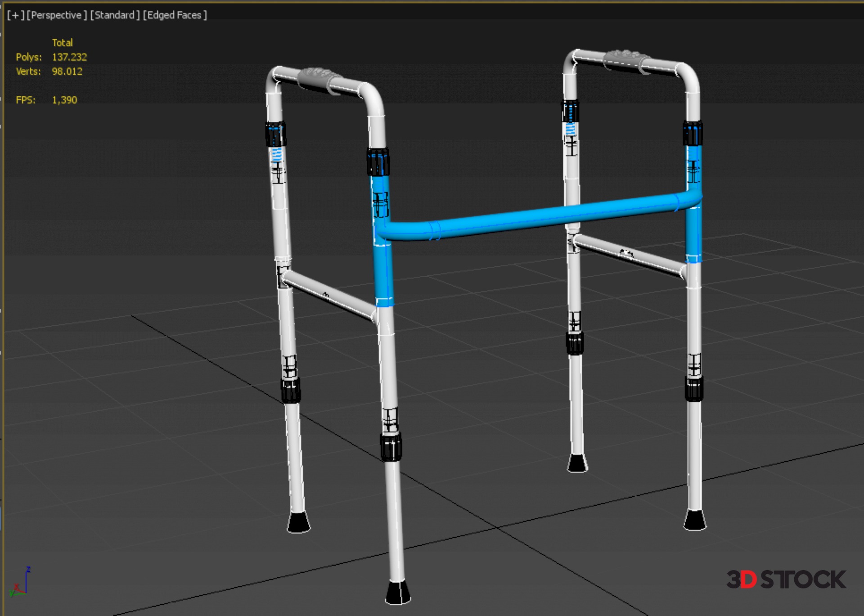Image resolution: width=864 pixels, height=616 pixels.
Task: Open the Edged Faces per-view menu
Action: 175,15
